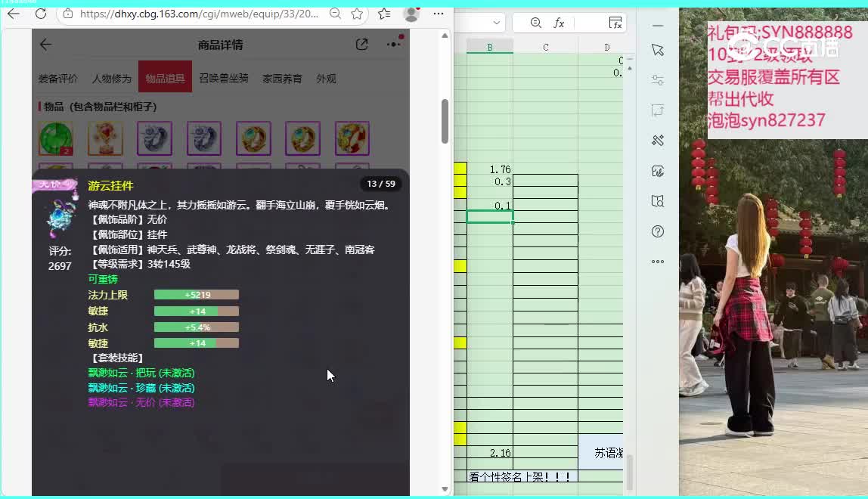View site info via the address bar lock icon

pos(68,14)
